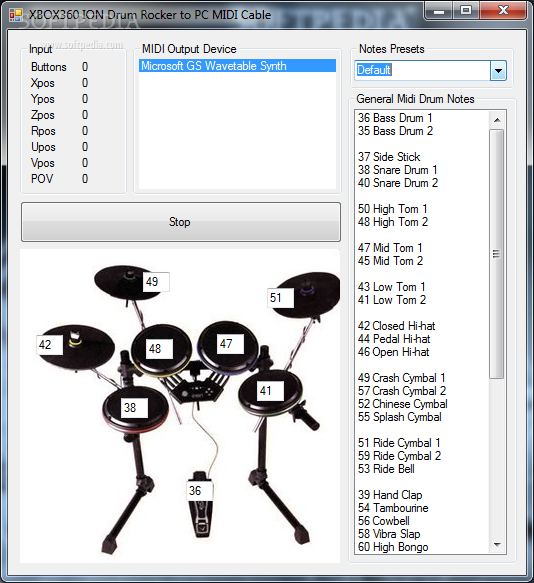Click the Rpos input label

[43, 131]
